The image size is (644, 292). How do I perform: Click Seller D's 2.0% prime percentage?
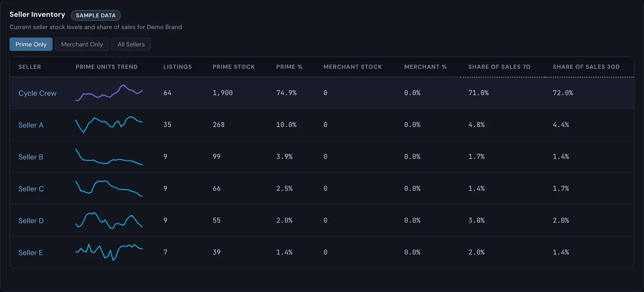pyautogui.click(x=285, y=220)
